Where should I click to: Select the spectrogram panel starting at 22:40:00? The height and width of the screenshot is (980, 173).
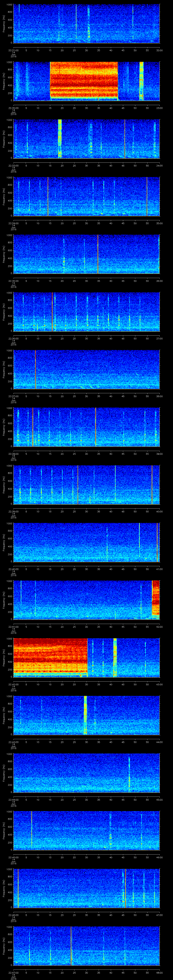(x=87, y=542)
